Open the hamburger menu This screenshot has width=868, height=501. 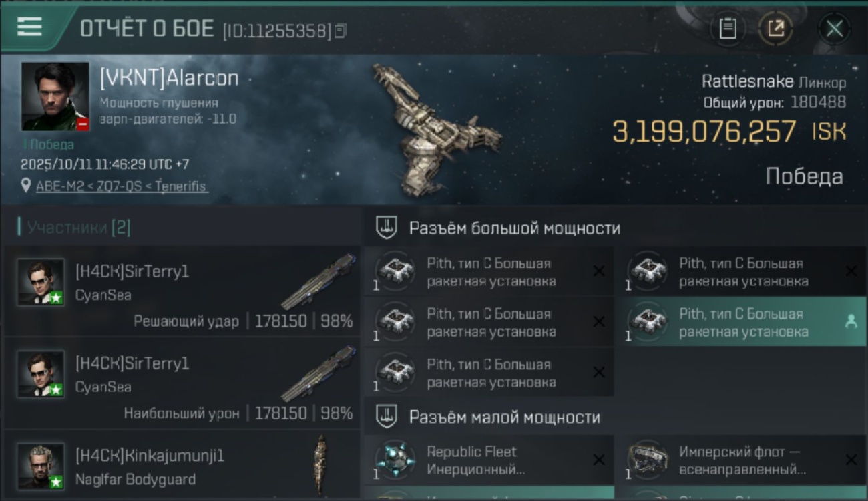pos(29,27)
